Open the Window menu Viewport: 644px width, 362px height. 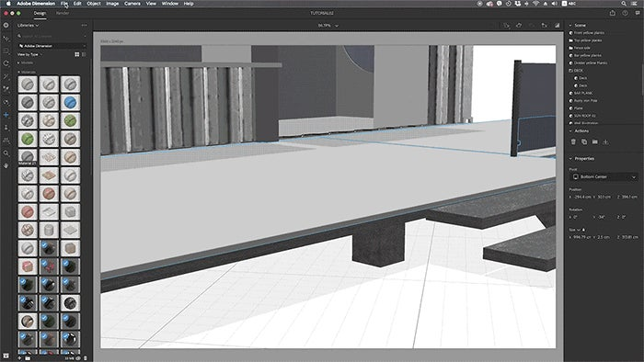pyautogui.click(x=169, y=4)
